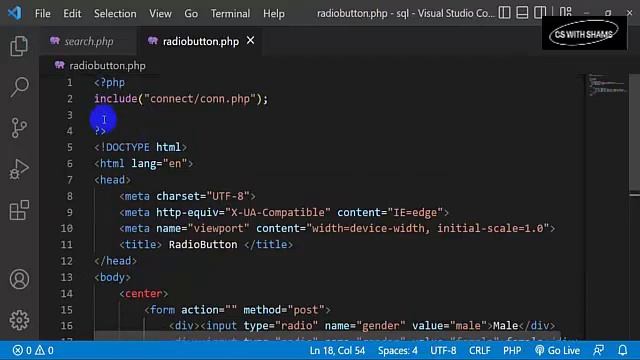Click the PHP file icon in breadcrumb
The image size is (640, 360).
pos(60,65)
